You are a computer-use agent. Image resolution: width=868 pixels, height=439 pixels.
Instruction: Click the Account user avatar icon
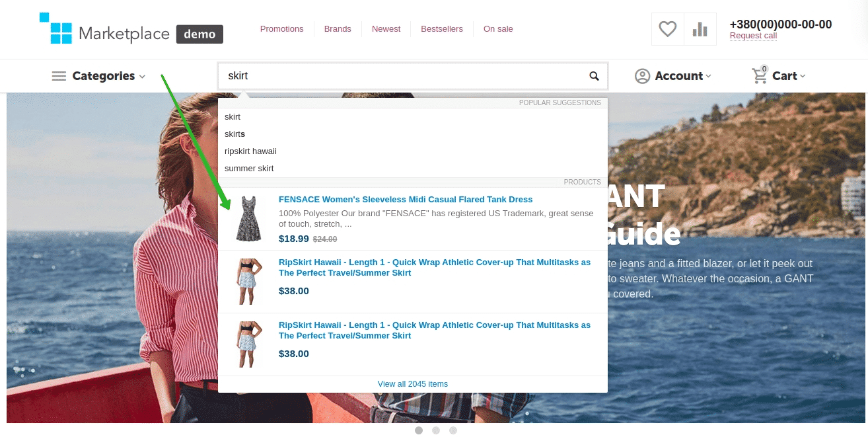[x=642, y=76]
